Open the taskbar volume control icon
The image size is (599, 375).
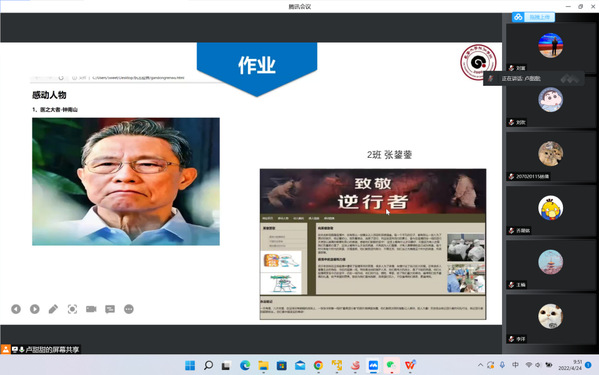[538, 365]
